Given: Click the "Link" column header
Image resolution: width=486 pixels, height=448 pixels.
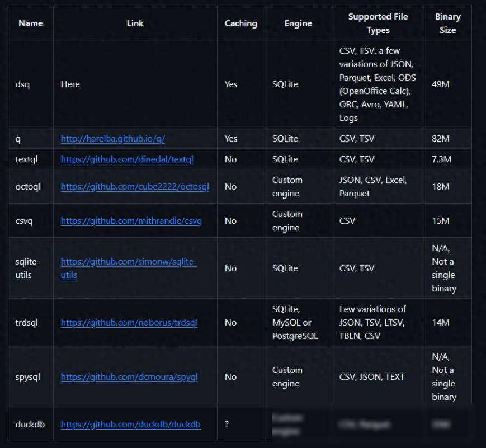Looking at the screenshot, I should pyautogui.click(x=135, y=23).
